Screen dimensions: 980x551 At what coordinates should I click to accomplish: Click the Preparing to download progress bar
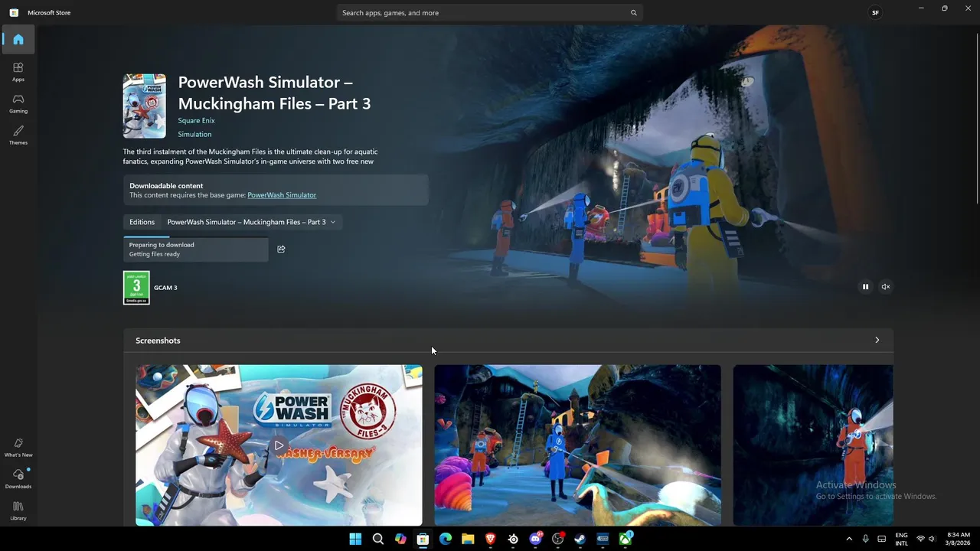(196, 249)
